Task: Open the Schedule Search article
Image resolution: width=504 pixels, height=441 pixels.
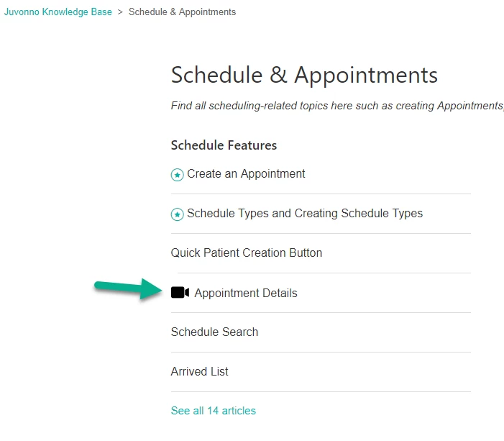Action: [214, 332]
